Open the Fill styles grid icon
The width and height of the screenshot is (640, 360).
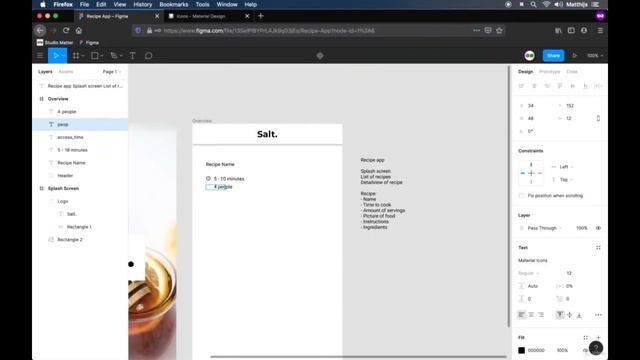click(586, 338)
